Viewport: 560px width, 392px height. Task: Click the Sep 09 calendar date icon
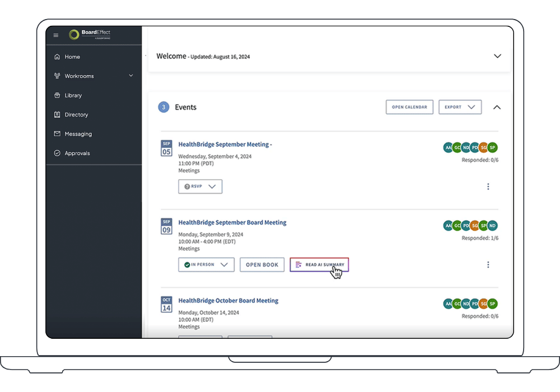pyautogui.click(x=166, y=226)
